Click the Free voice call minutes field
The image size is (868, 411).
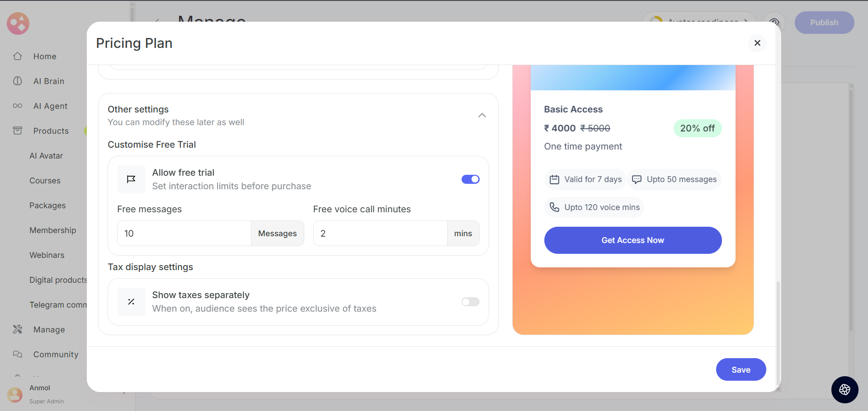tap(380, 234)
